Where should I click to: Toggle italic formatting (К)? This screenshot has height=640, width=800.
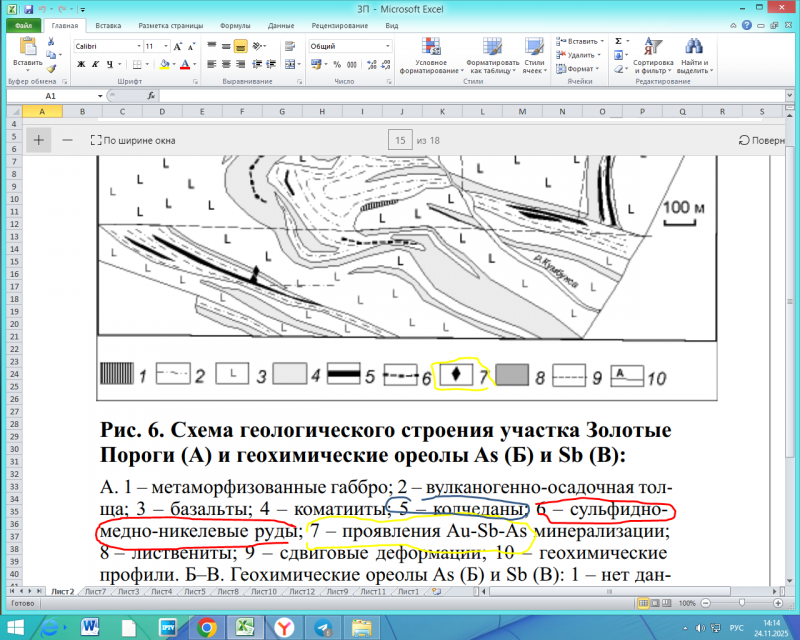(x=95, y=65)
